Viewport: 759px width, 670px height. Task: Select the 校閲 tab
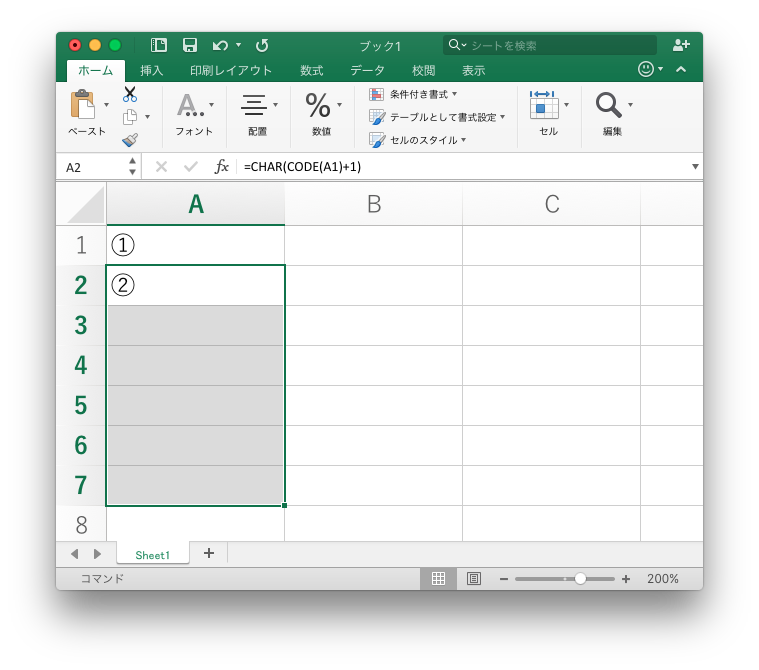[424, 71]
